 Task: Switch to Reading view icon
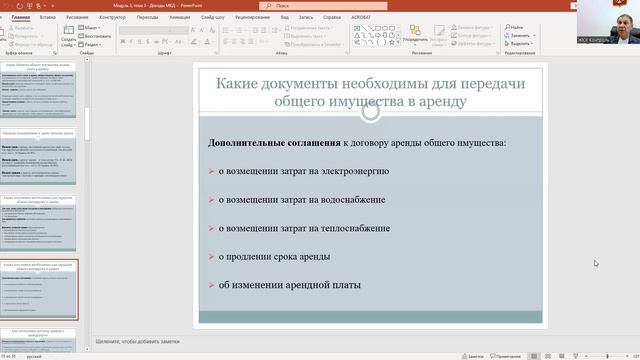tap(562, 356)
